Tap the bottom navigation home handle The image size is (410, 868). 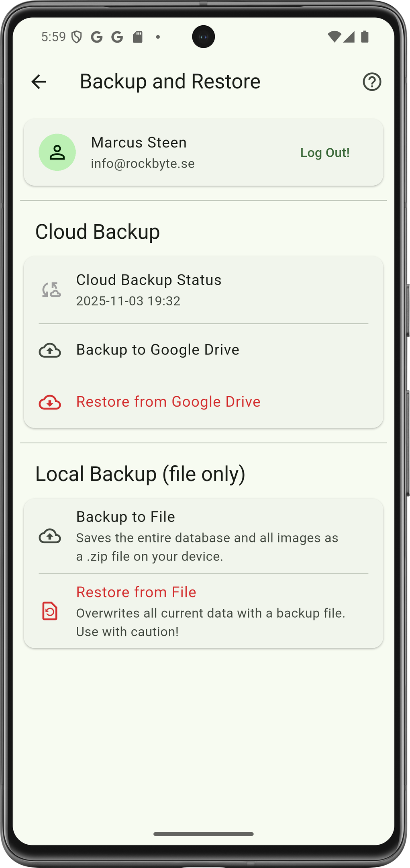click(204, 834)
